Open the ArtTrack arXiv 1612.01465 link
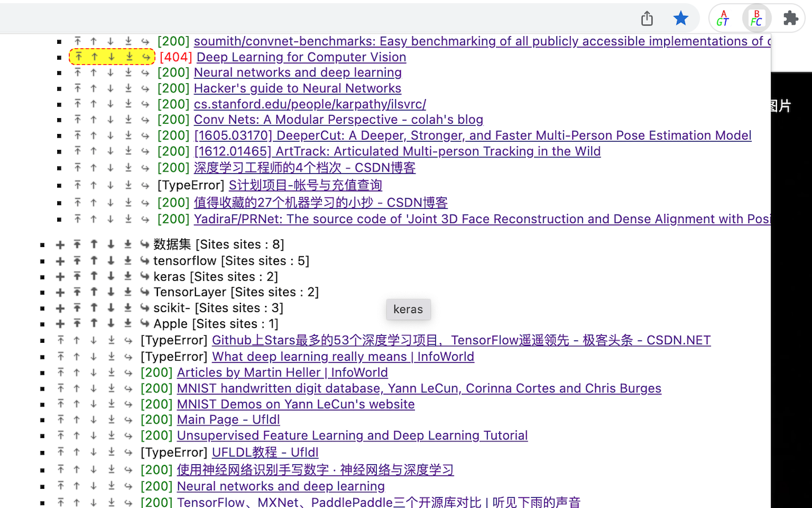The width and height of the screenshot is (812, 508). coord(397,151)
